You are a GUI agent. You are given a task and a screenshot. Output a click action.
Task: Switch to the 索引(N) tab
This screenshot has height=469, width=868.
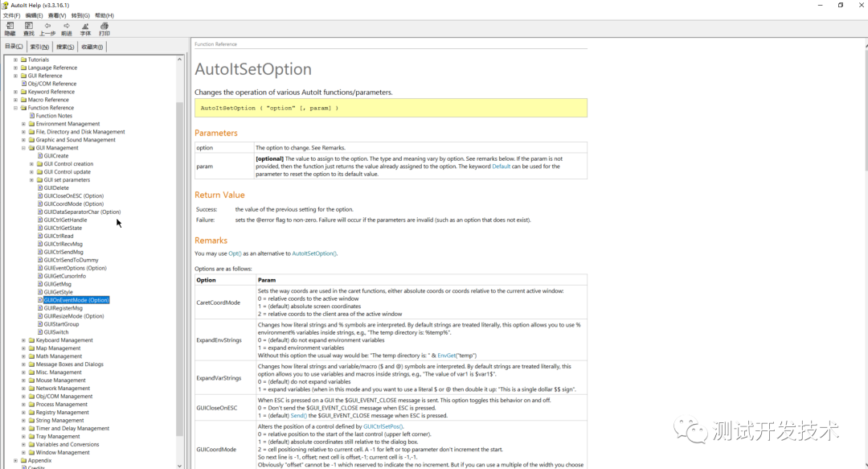pyautogui.click(x=39, y=47)
